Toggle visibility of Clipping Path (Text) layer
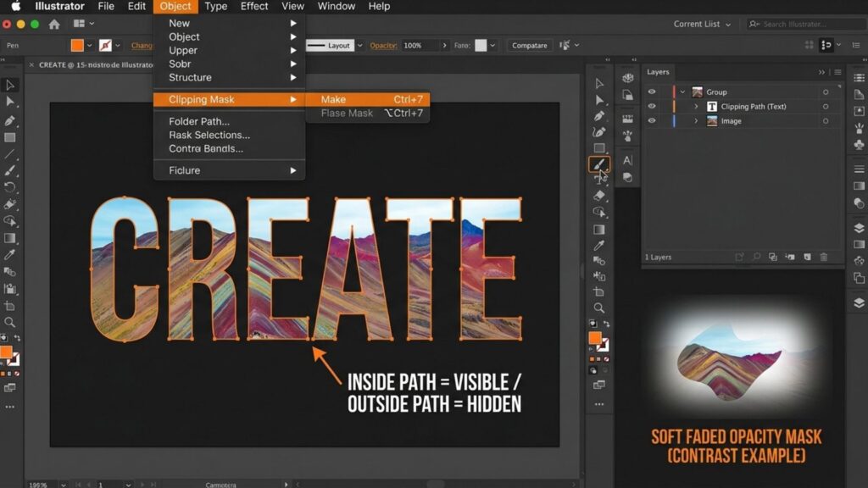This screenshot has width=868, height=488. coord(652,106)
